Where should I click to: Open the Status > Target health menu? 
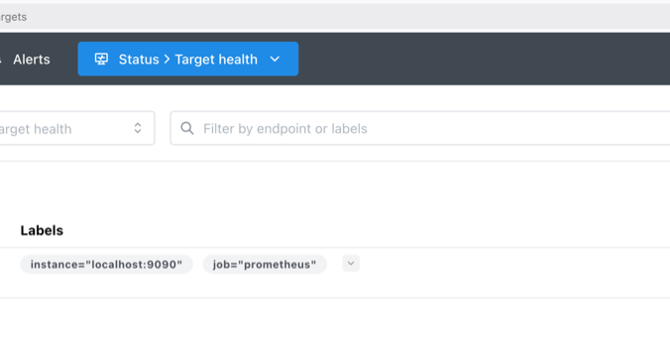[188, 59]
